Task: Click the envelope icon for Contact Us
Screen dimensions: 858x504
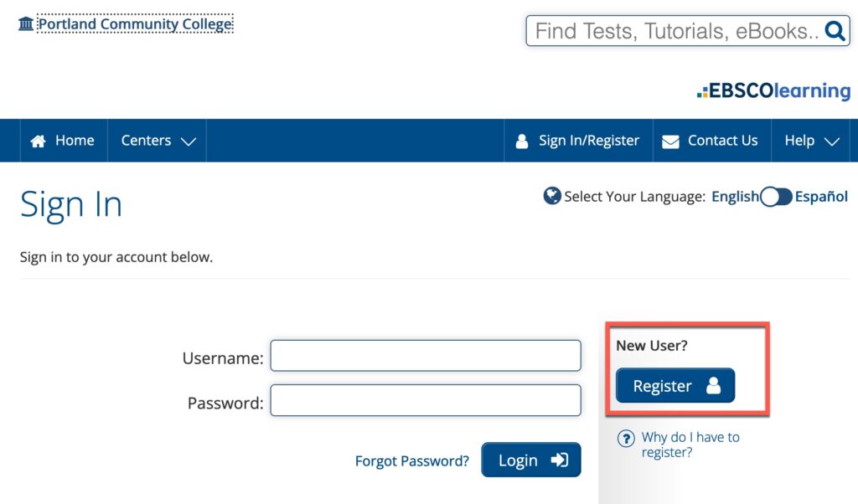Action: pos(670,141)
